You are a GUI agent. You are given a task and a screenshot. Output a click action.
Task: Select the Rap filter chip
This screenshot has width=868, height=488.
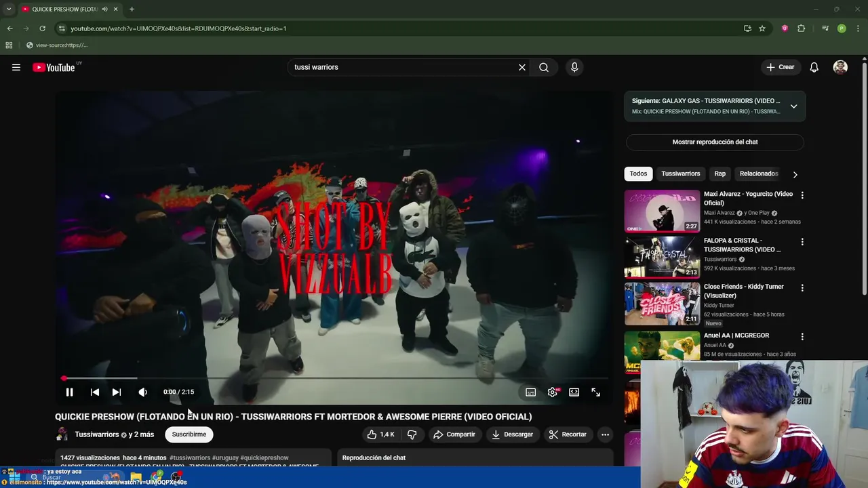point(720,174)
